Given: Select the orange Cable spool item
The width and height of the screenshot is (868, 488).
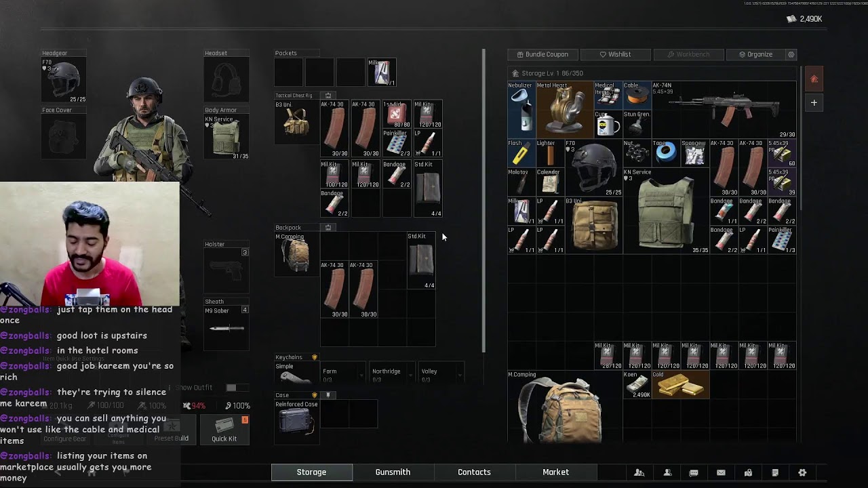Looking at the screenshot, I should pyautogui.click(x=636, y=96).
